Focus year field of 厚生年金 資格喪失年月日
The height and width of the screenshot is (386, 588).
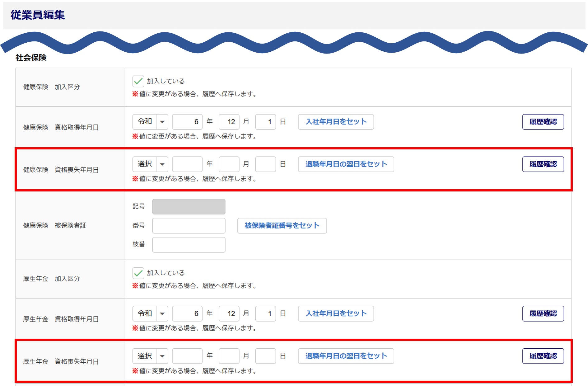coord(187,356)
